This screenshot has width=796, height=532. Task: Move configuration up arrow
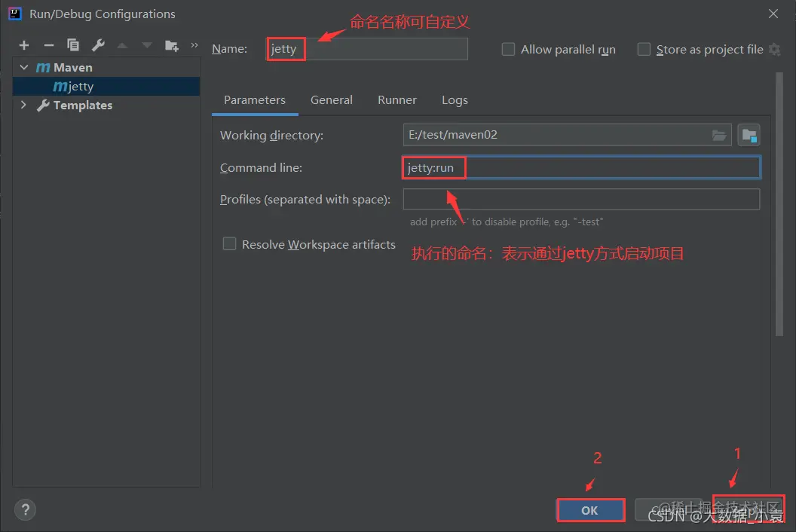[122, 46]
